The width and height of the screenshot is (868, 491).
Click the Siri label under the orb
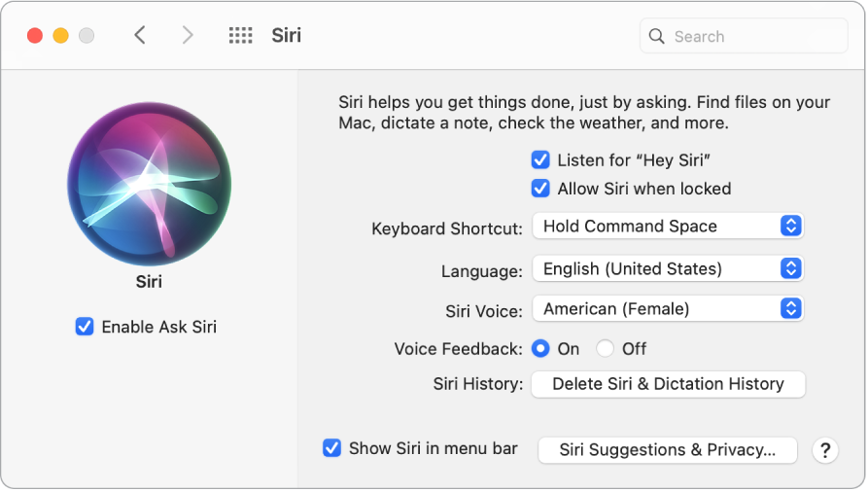point(149,281)
